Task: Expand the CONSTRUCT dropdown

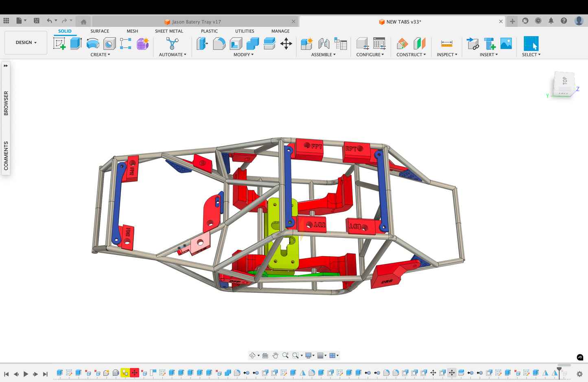Action: tap(411, 55)
